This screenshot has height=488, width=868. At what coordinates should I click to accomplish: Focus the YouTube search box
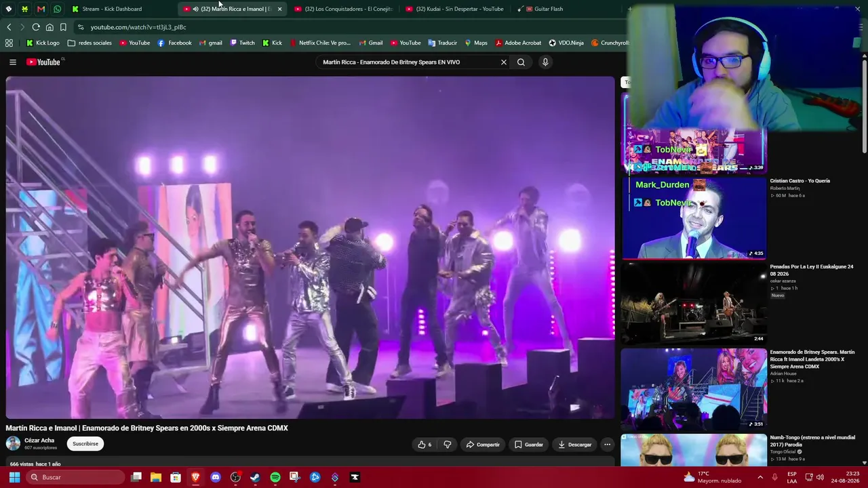tap(409, 62)
